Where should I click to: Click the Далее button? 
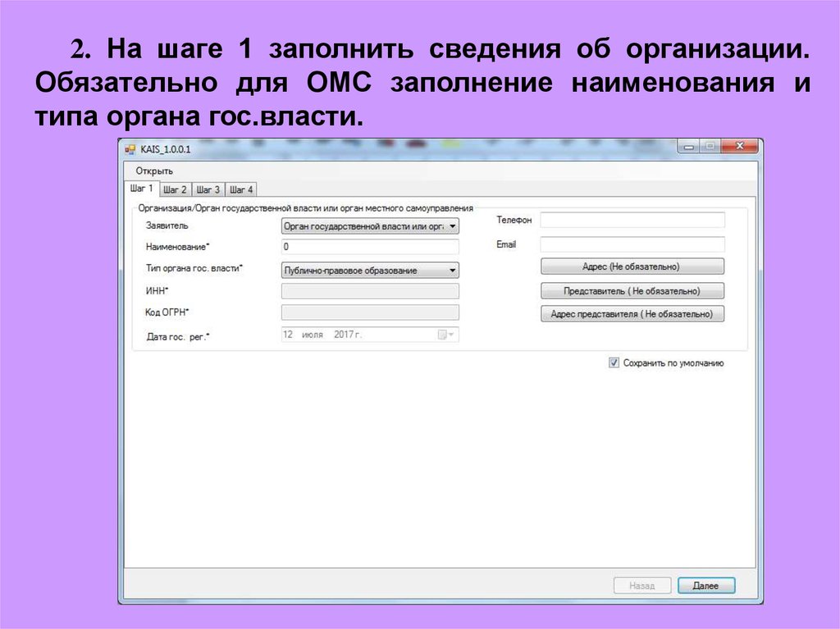coord(706,586)
